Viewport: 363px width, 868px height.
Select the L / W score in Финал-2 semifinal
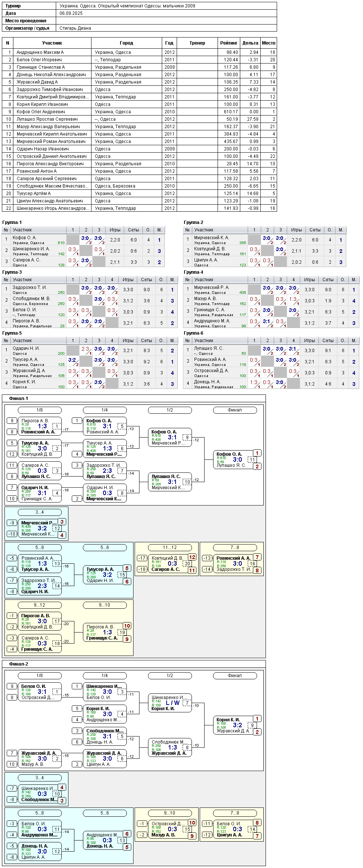173,703
